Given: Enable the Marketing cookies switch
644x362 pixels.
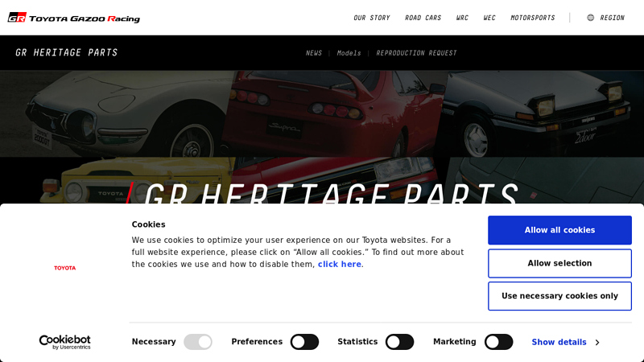Looking at the screenshot, I should coord(498,342).
